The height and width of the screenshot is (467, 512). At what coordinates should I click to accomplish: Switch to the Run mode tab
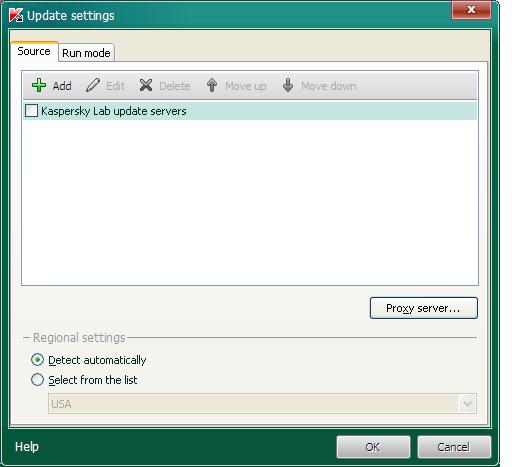coord(86,53)
